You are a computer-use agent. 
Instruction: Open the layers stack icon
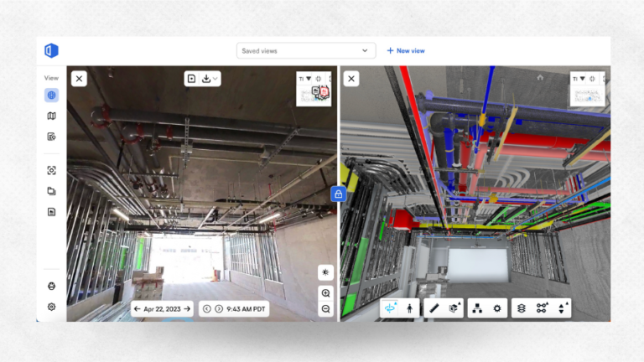click(522, 308)
